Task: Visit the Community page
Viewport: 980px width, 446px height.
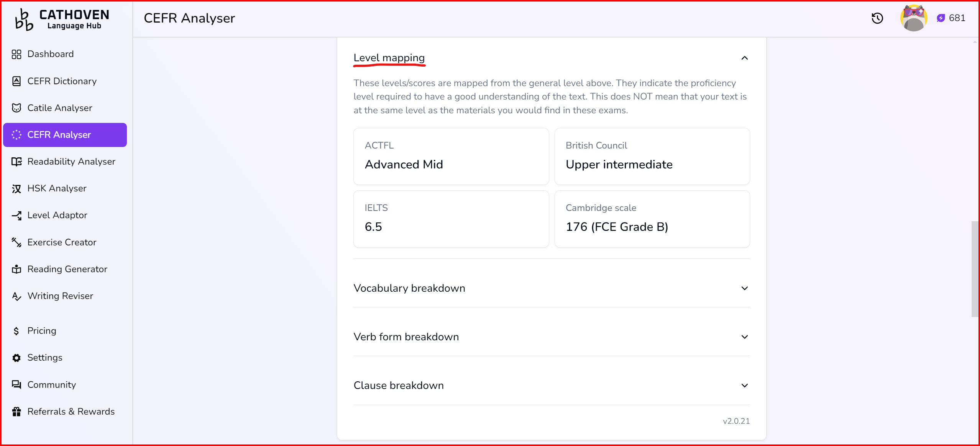Action: (x=51, y=385)
